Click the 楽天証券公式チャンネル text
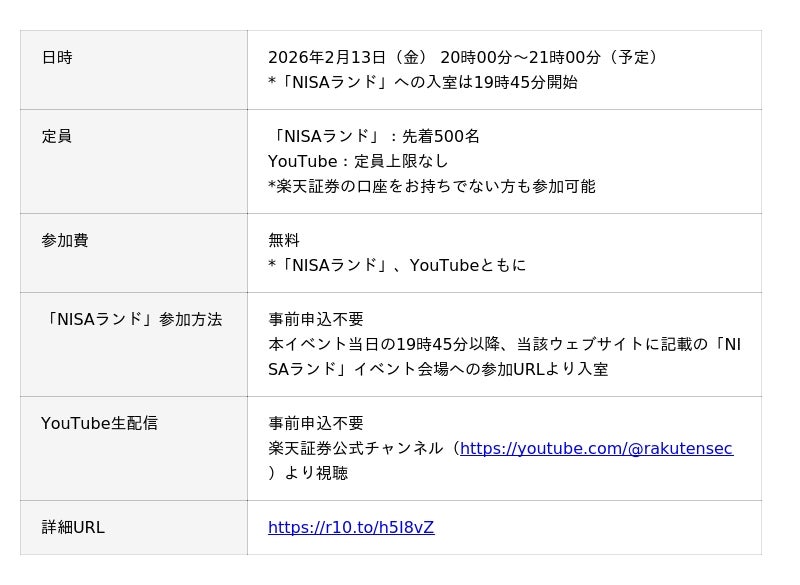This screenshot has width=800, height=585. (355, 449)
